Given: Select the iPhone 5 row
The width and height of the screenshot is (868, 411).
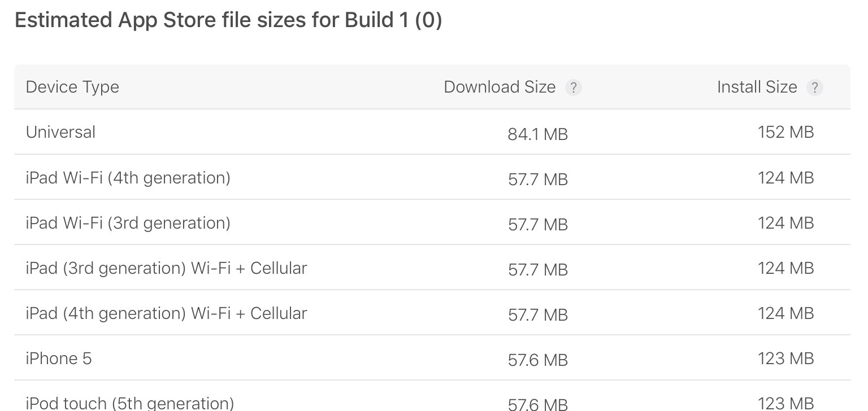Looking at the screenshot, I should pyautogui.click(x=58, y=358).
